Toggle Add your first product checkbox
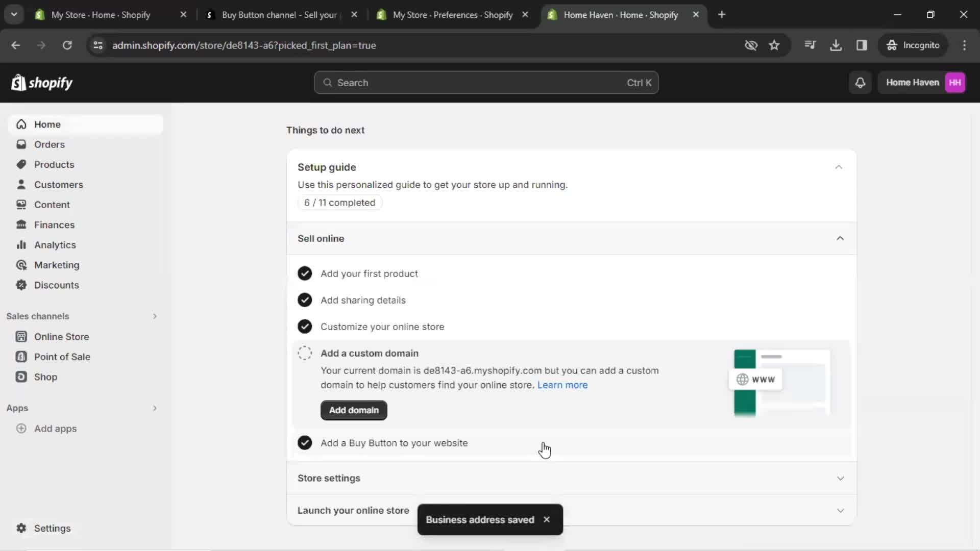 click(304, 273)
